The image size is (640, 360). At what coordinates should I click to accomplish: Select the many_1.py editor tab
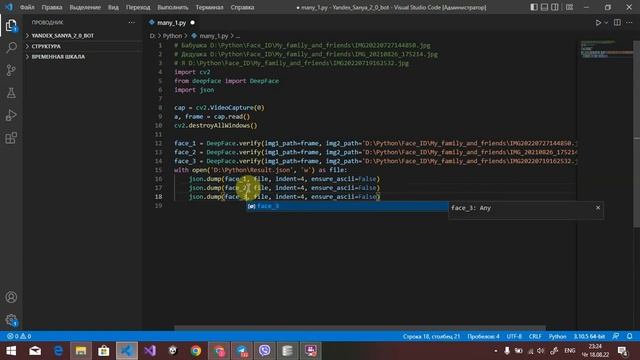[x=171, y=23]
